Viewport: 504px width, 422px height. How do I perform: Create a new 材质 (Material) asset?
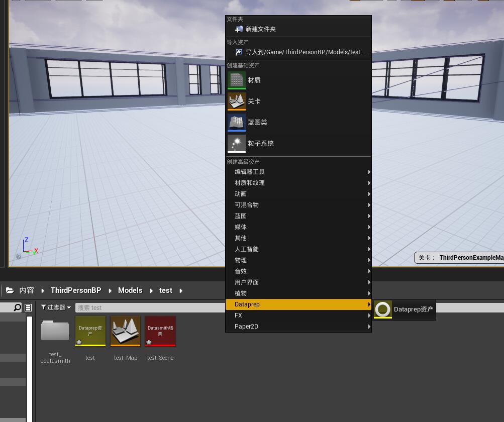point(254,80)
